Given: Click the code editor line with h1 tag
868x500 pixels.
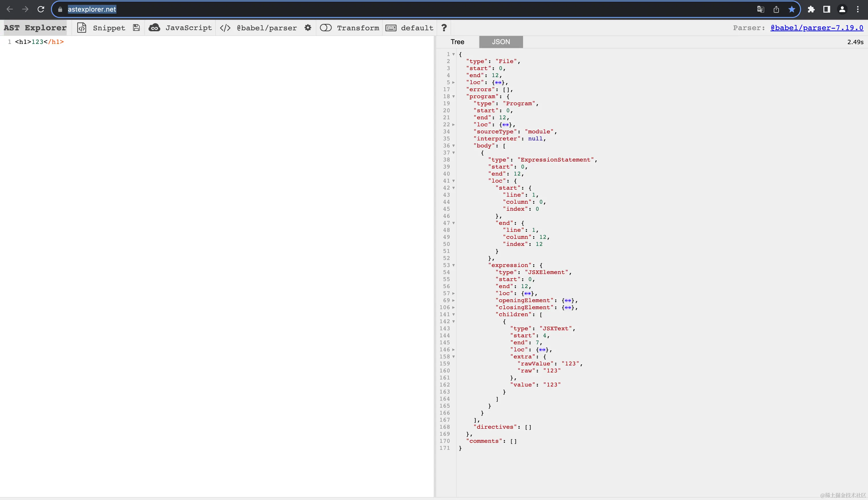Looking at the screenshot, I should (x=39, y=42).
